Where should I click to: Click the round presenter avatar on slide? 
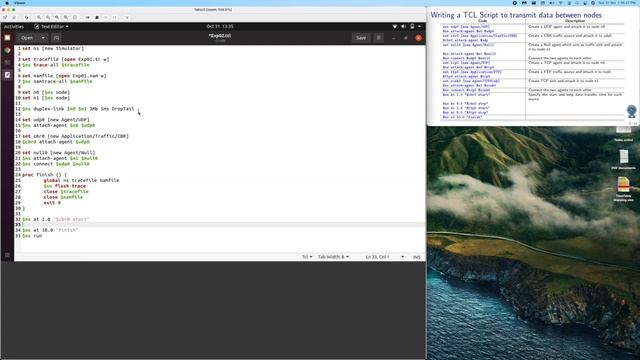(x=632, y=111)
